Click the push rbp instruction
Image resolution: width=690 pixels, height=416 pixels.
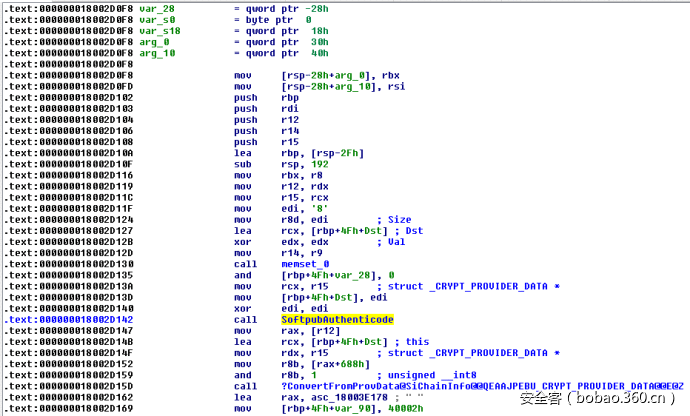(259, 98)
